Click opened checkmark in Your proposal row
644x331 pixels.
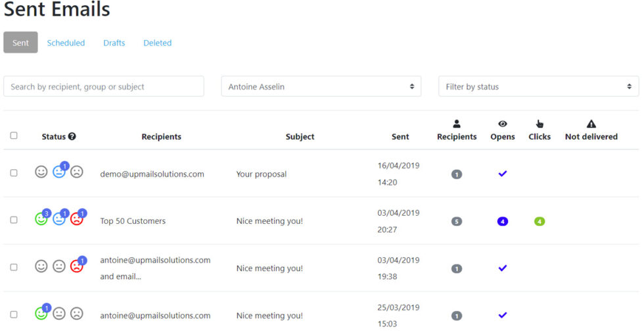[502, 174]
